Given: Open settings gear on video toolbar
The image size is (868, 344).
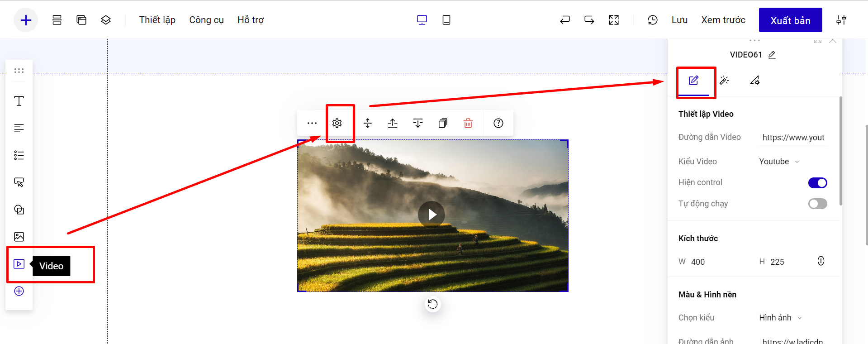Looking at the screenshot, I should coord(337,123).
